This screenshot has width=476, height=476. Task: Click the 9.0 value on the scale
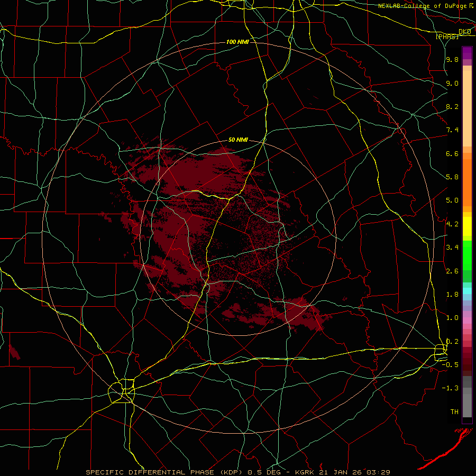pyautogui.click(x=452, y=83)
